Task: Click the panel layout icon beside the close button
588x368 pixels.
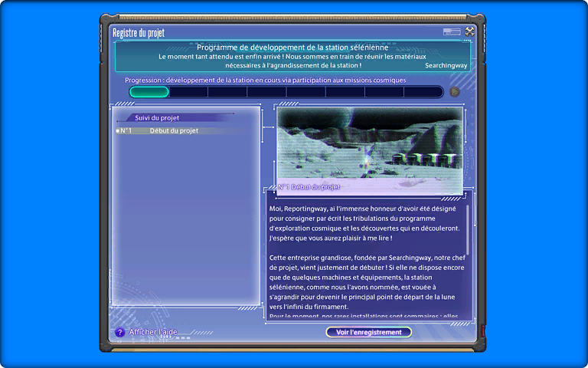Action: 452,31
